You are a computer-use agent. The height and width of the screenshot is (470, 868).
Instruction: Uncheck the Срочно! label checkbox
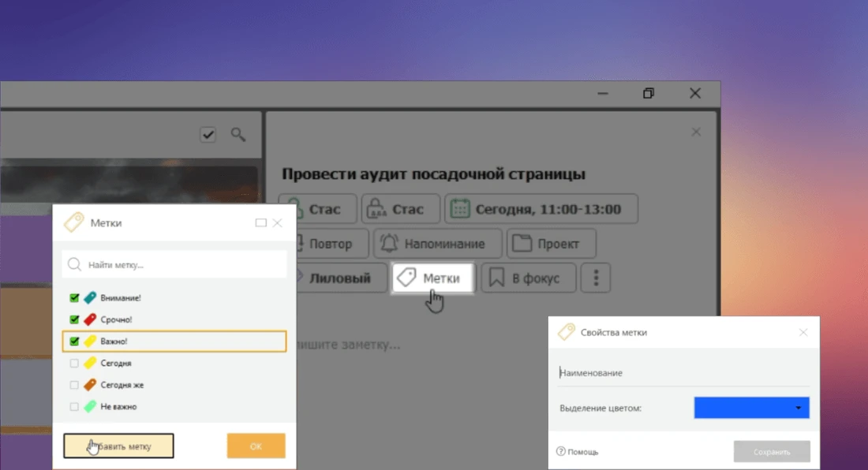click(x=74, y=320)
